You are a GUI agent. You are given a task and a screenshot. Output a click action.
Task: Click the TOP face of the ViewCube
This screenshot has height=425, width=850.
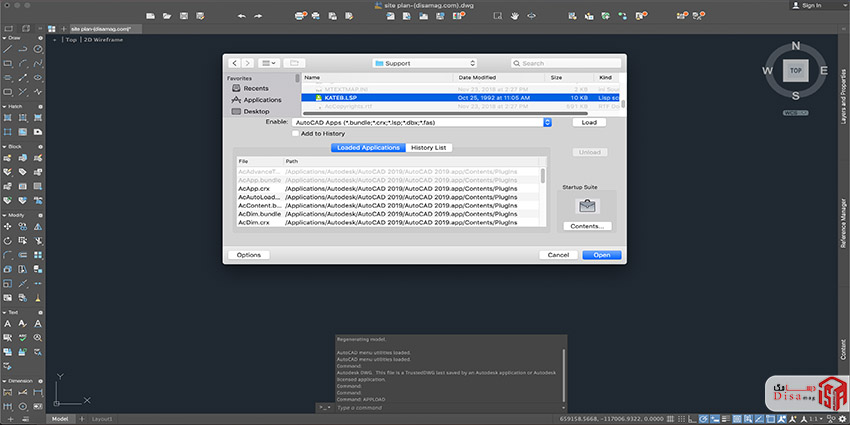point(795,71)
